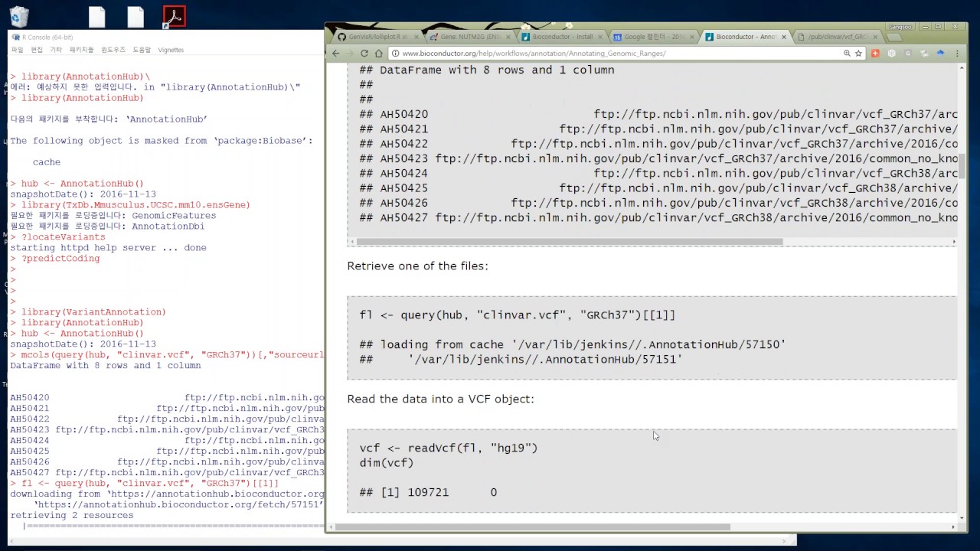Screen dimensions: 980x551
Task: Click the 'fl <- query(hub' code line in browser
Action: pyautogui.click(x=518, y=315)
